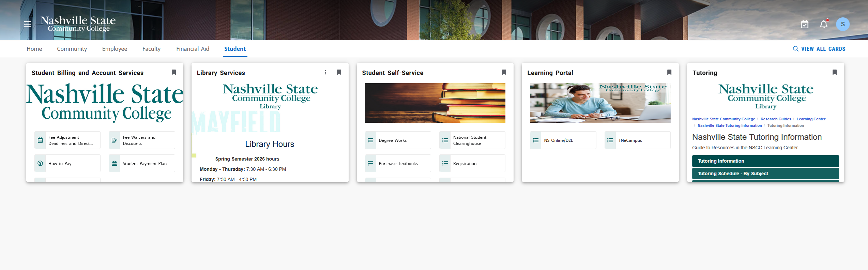The height and width of the screenshot is (270, 868).
Task: Click the large Nashville State logo in Billing card
Action: point(105,103)
